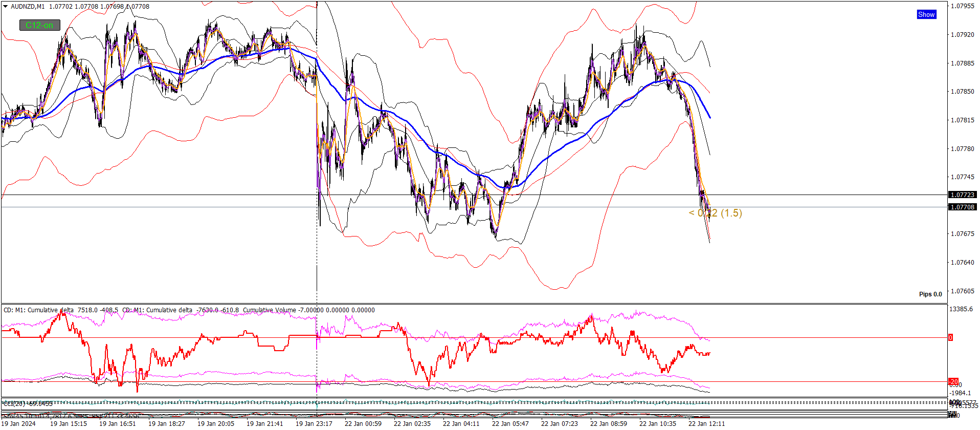Click the CCI(20) indicator label
This screenshot has height=430, width=980.
point(14,404)
